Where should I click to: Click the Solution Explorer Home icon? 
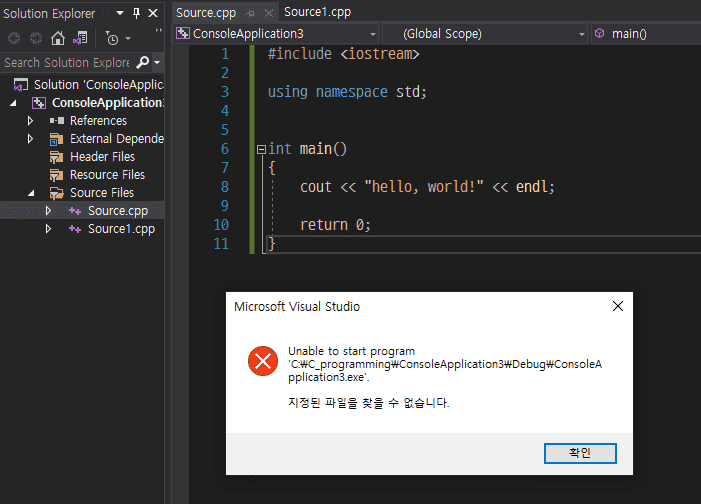tap(58, 38)
